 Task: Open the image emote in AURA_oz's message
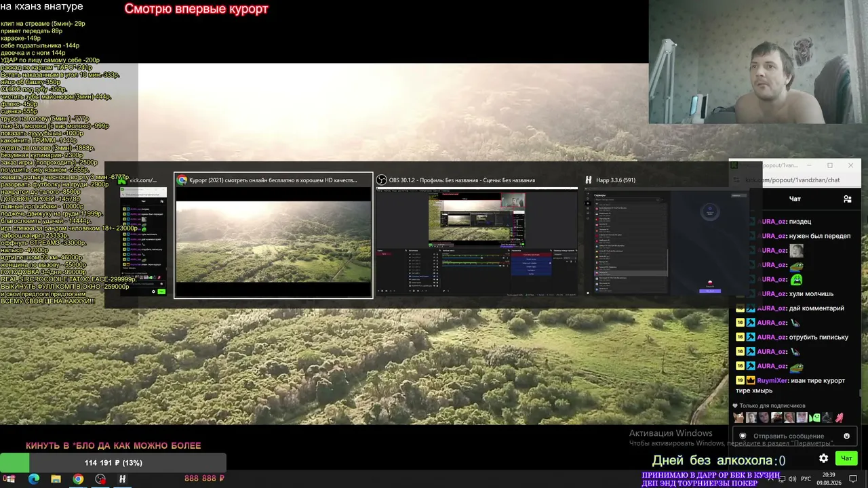pos(797,250)
